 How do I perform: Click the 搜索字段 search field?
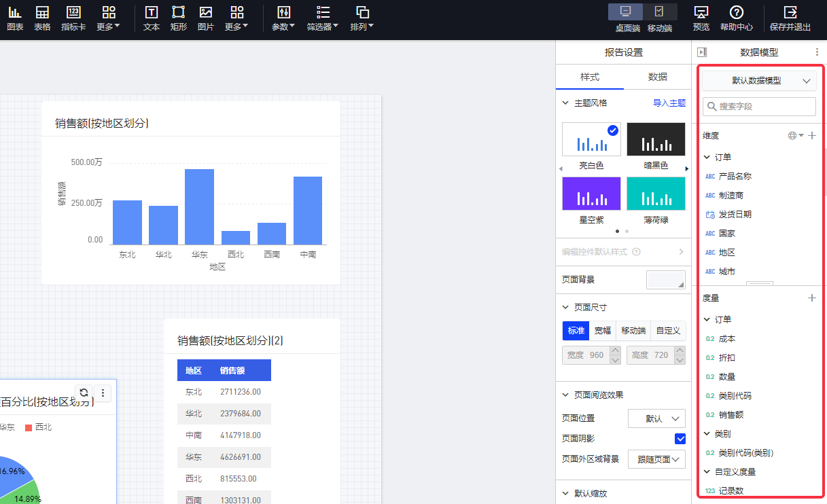point(759,107)
